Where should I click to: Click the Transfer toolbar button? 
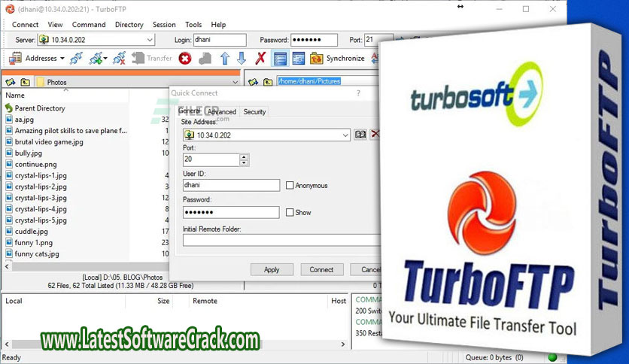(152, 58)
